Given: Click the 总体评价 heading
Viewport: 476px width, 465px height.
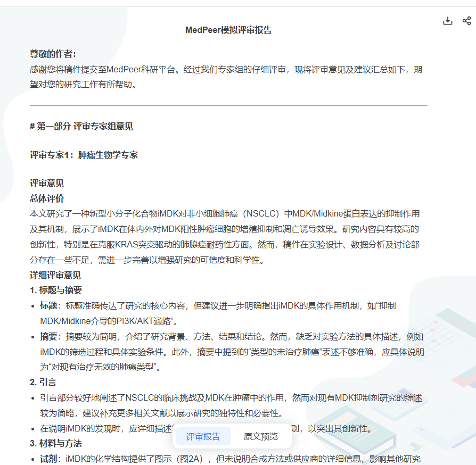Looking at the screenshot, I should coord(47,198).
